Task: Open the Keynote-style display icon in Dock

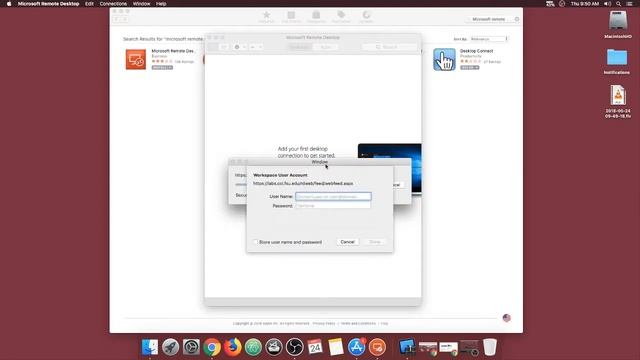Action: (x=407, y=347)
